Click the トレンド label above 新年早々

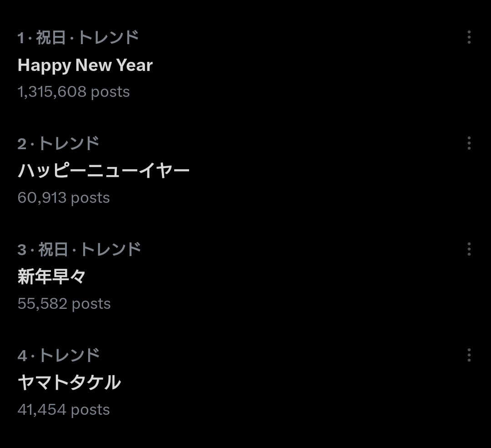point(110,249)
